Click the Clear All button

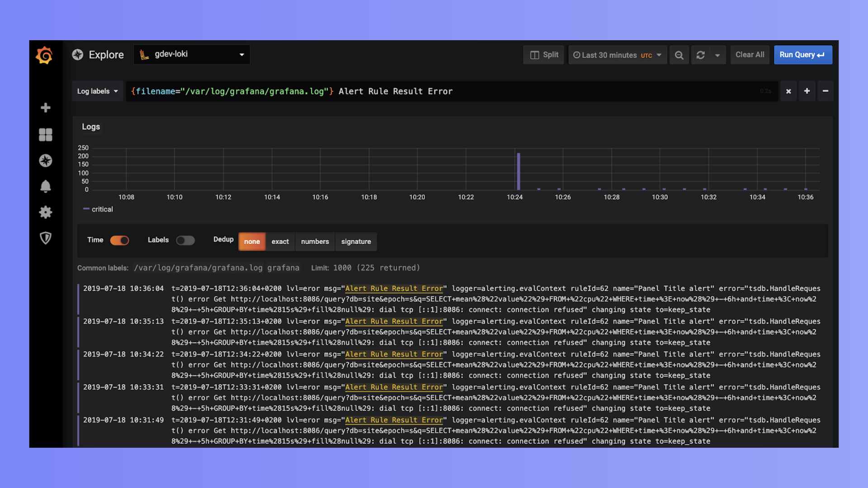tap(750, 54)
